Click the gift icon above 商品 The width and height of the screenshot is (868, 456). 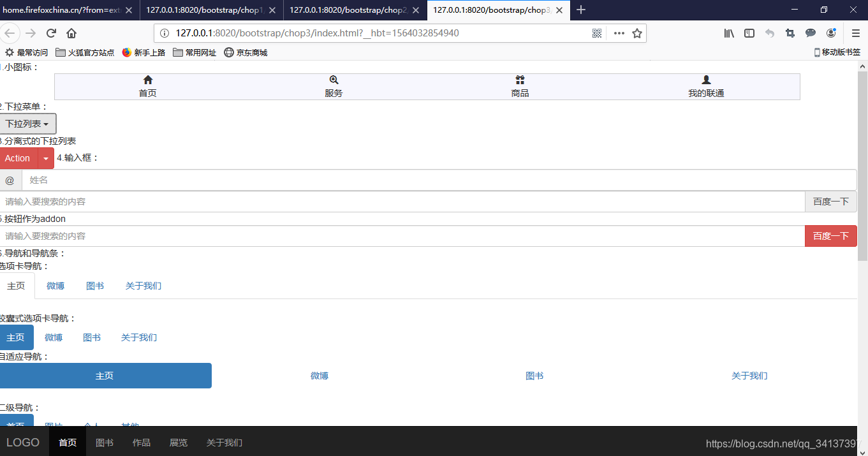pyautogui.click(x=520, y=80)
